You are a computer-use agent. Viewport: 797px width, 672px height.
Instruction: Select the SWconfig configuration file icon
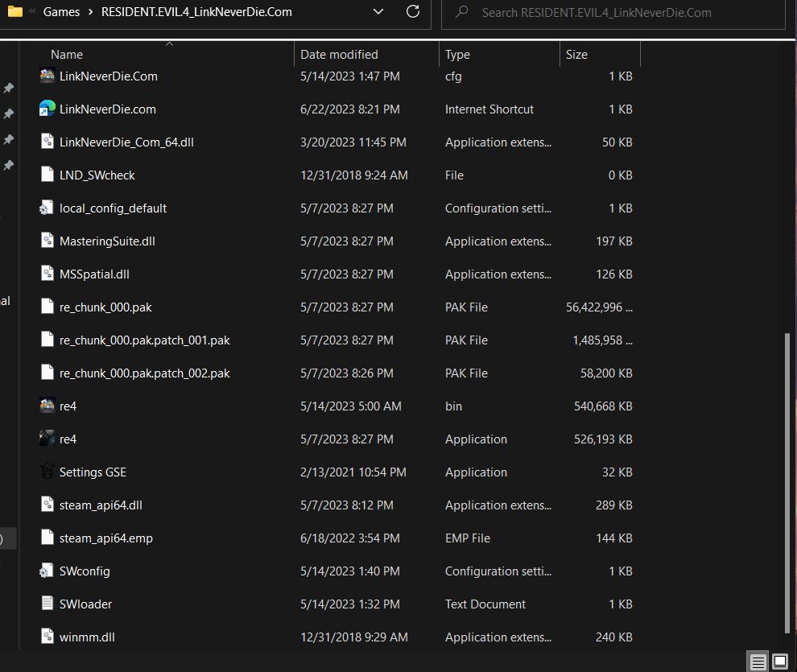[x=47, y=571]
